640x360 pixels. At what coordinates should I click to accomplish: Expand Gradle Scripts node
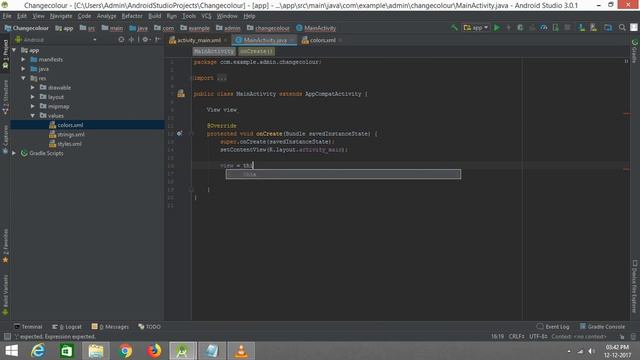coord(14,153)
